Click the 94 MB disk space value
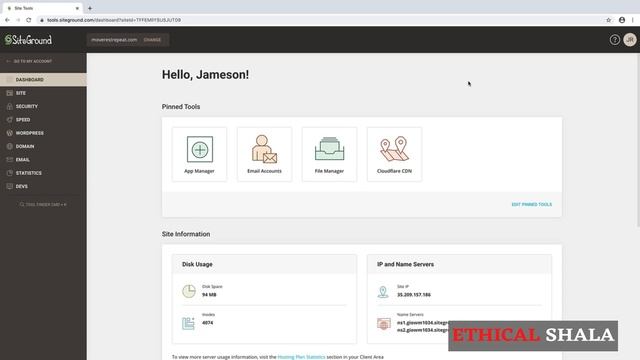Screen dimensions: 640x360 209,295
